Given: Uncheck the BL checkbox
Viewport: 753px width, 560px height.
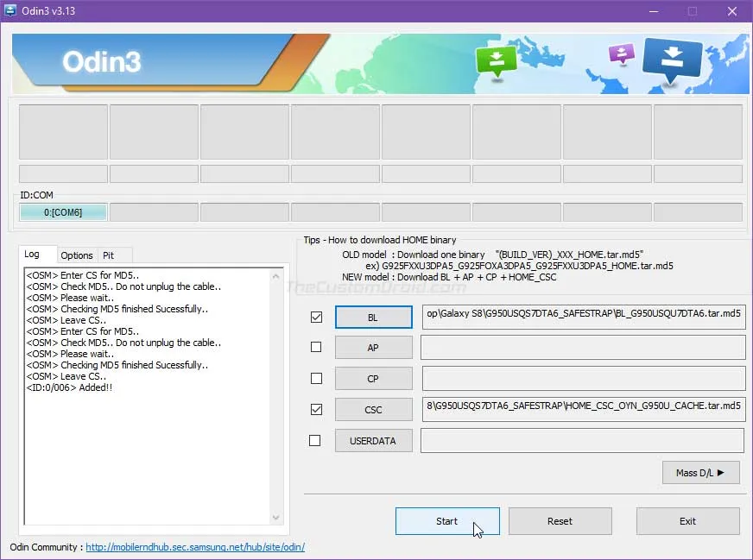Looking at the screenshot, I should [x=316, y=318].
